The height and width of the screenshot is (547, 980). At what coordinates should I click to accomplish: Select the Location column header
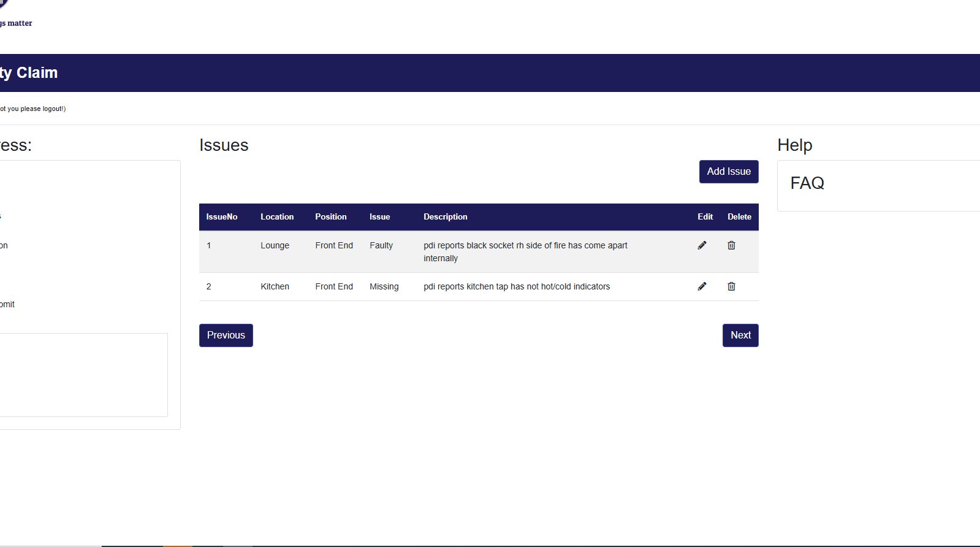coord(277,217)
